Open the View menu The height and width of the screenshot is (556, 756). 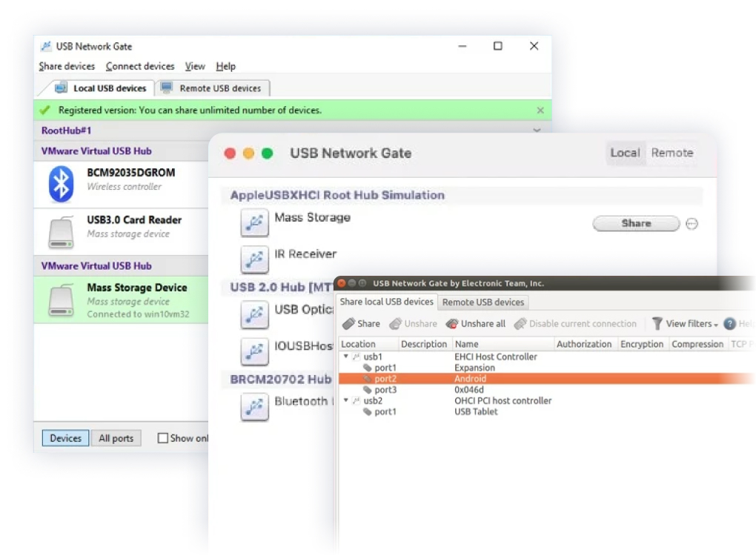tap(195, 66)
